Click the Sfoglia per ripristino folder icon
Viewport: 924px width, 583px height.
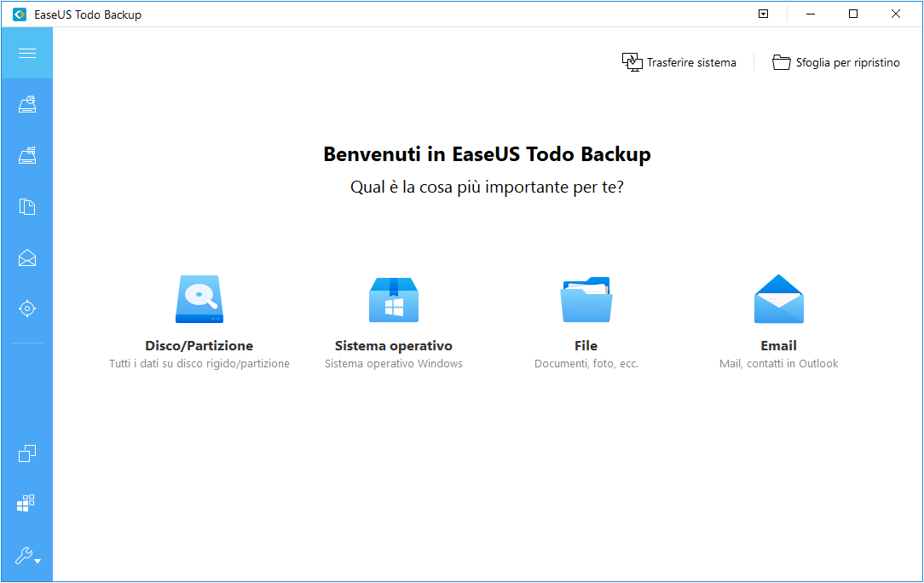tap(782, 61)
